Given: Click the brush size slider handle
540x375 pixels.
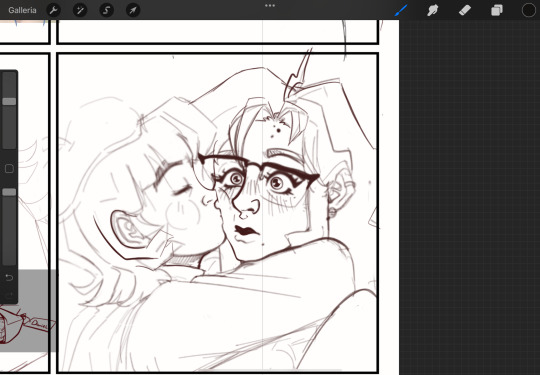Looking at the screenshot, I should 9,101.
